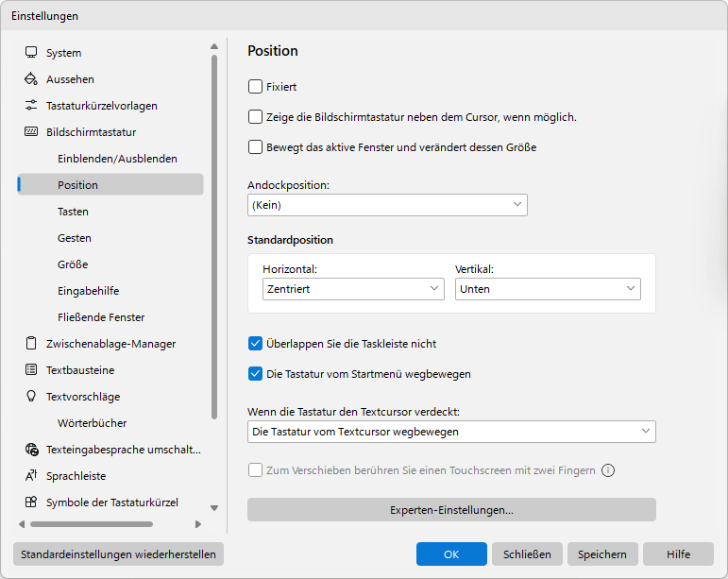The image size is (728, 579).
Task: Click the Texteingabesprache globe icon
Action: coord(31,450)
